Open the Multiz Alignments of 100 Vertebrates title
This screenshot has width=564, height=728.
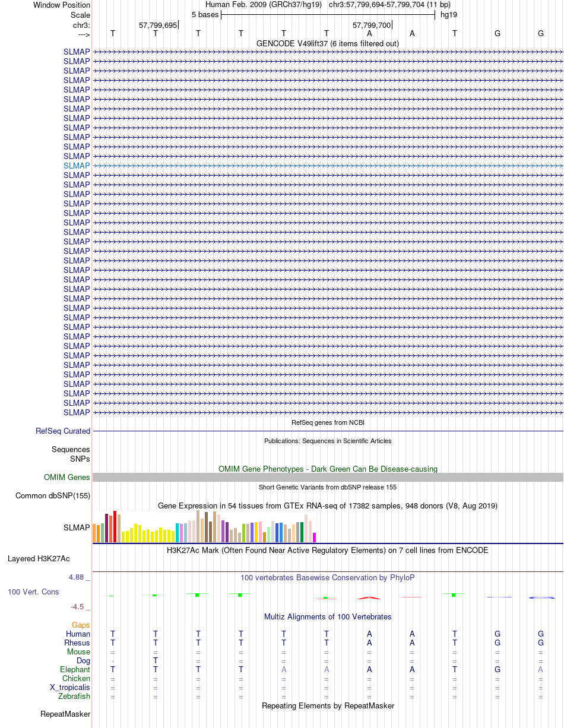pos(328,616)
